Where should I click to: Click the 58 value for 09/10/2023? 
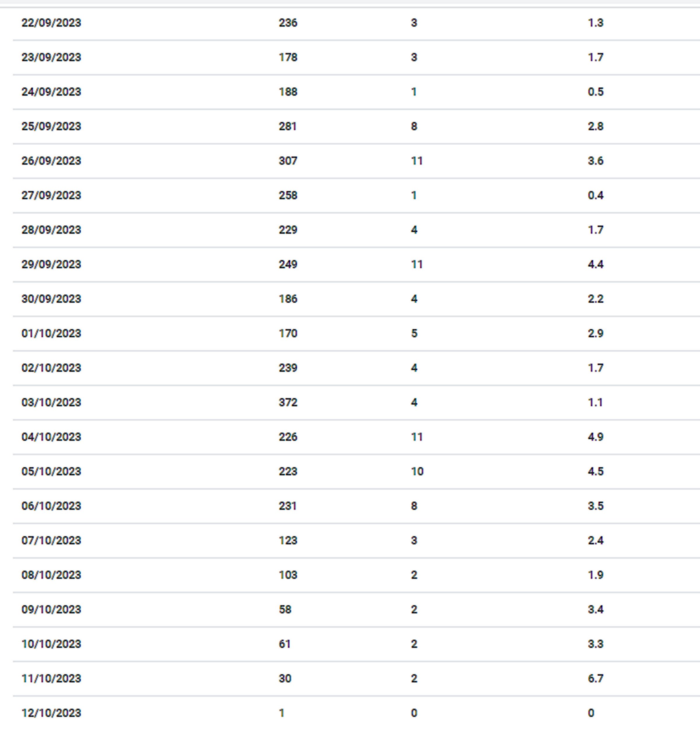click(285, 609)
